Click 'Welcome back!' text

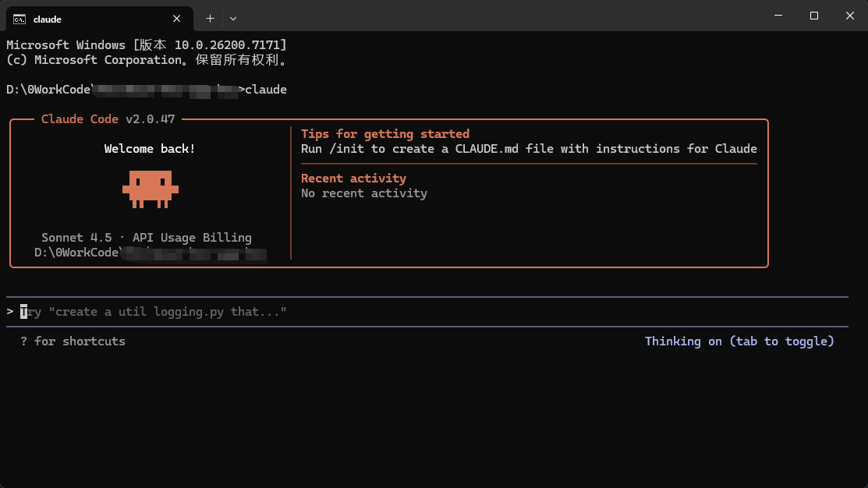pos(150,149)
